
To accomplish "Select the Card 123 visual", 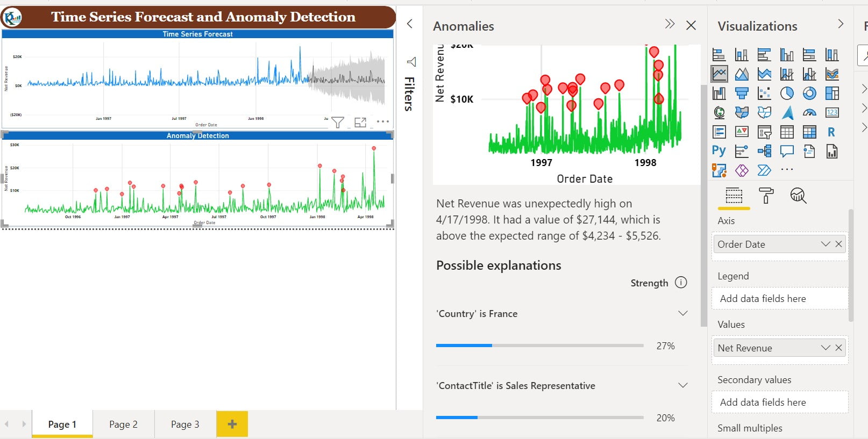I will (x=832, y=113).
